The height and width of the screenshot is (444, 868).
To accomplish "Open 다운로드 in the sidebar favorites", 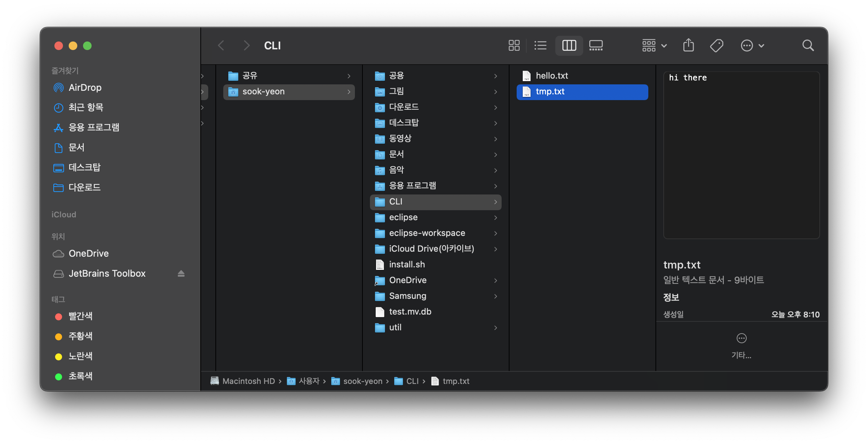I will tap(84, 187).
